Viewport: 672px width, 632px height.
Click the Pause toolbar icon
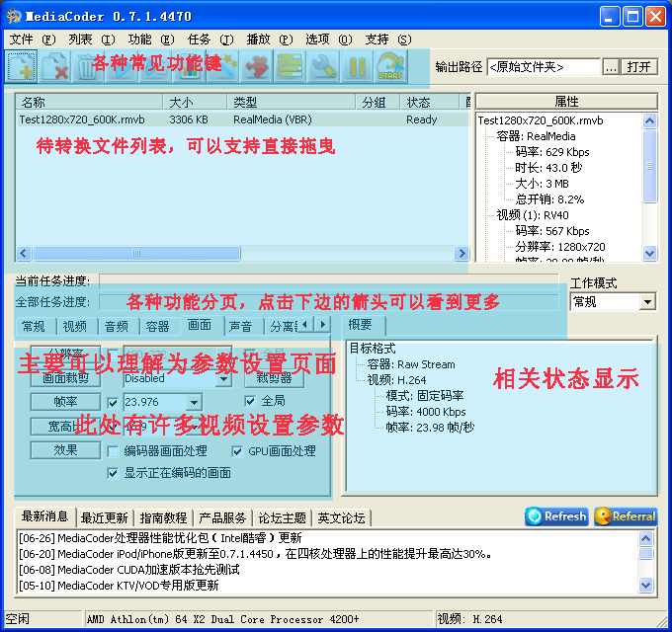coord(357,66)
